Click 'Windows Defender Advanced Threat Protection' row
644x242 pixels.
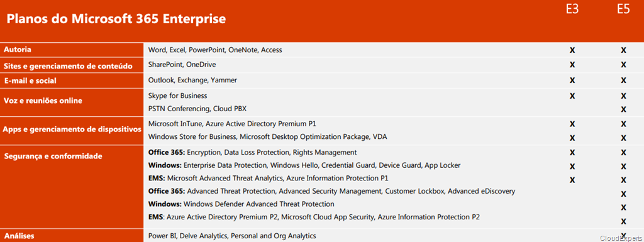click(x=241, y=204)
